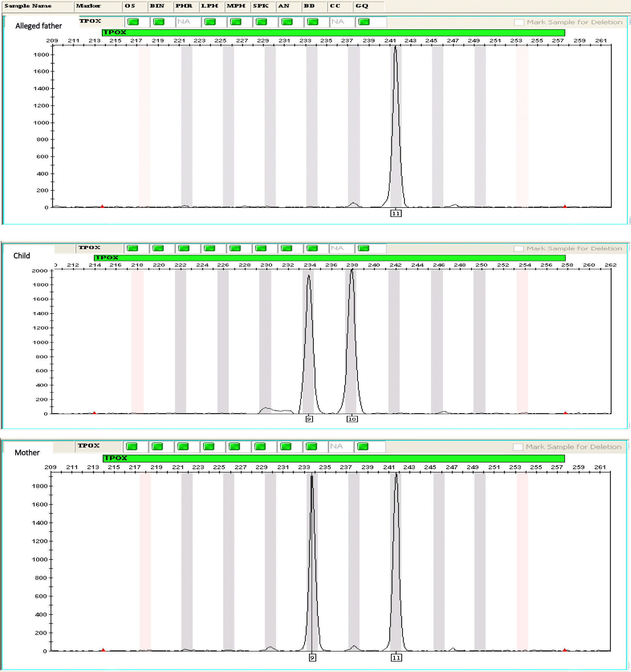The height and width of the screenshot is (672, 631).
Task: Click the Mother LPH green quality flag
Action: pos(209,447)
